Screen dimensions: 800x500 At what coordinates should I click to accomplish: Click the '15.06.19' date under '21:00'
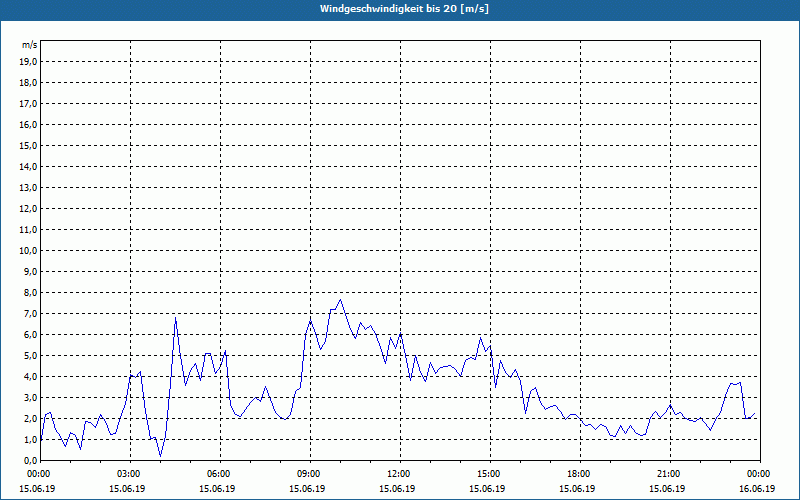[667, 489]
